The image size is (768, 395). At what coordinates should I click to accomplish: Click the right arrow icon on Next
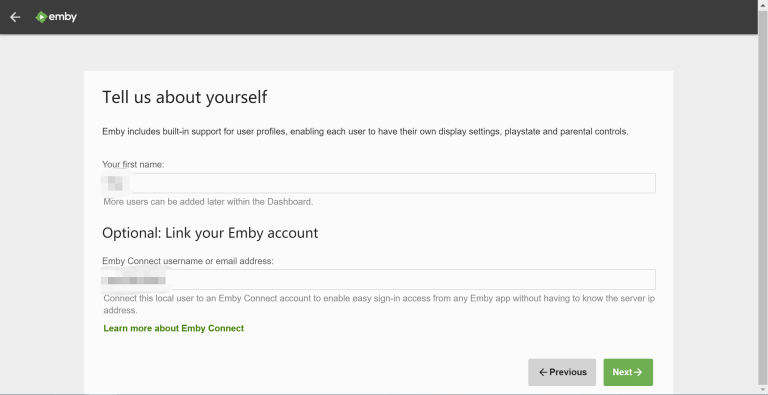pos(638,372)
